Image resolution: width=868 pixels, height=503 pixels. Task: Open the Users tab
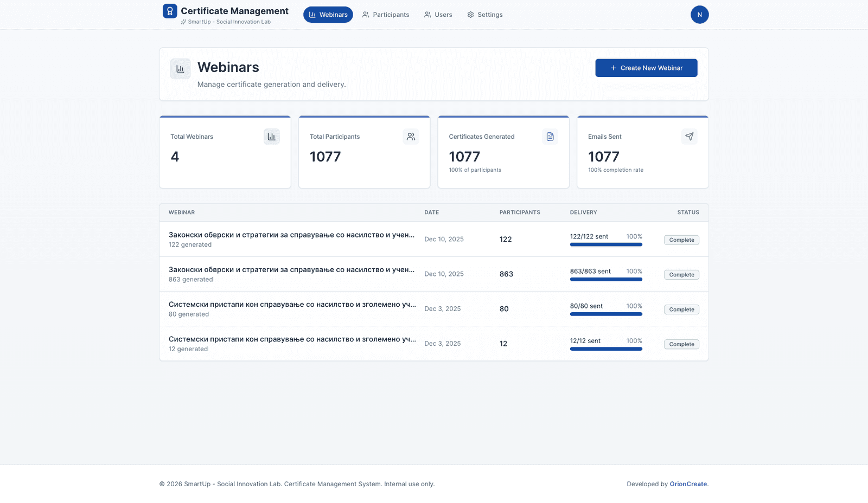tap(438, 15)
